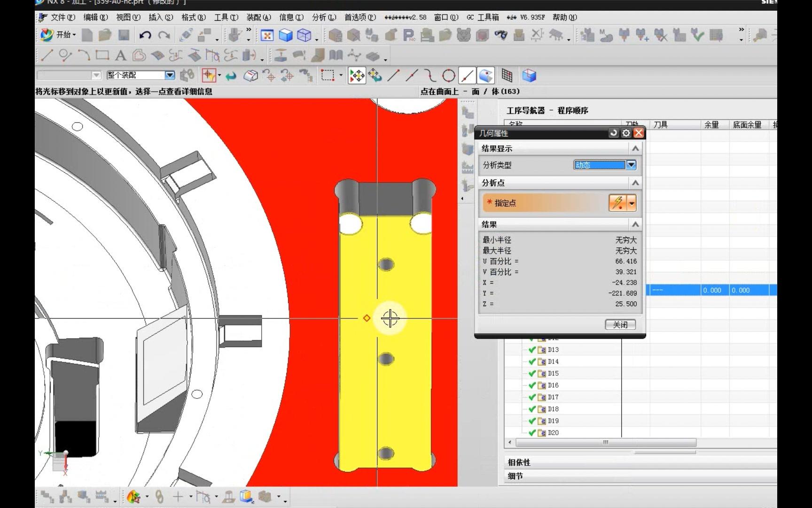Viewport: 812px width, 508px height.
Task: Click the settings gear in Geometry Properties dialog
Action: (626, 133)
